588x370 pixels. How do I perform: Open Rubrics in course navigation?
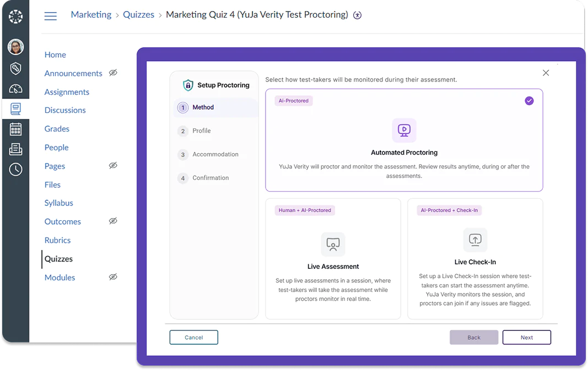coord(57,240)
